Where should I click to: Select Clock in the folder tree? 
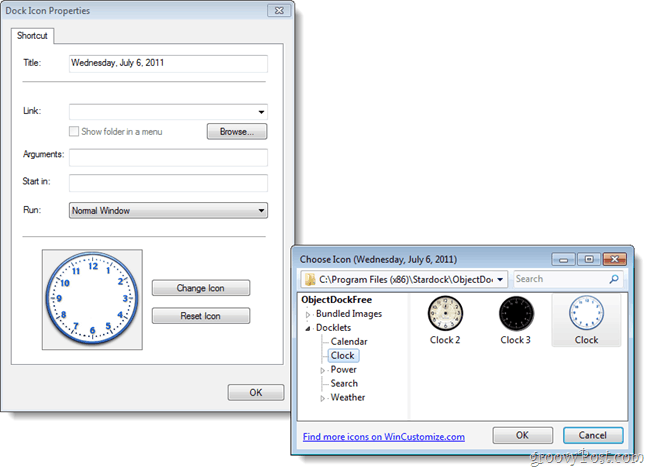coord(343,355)
